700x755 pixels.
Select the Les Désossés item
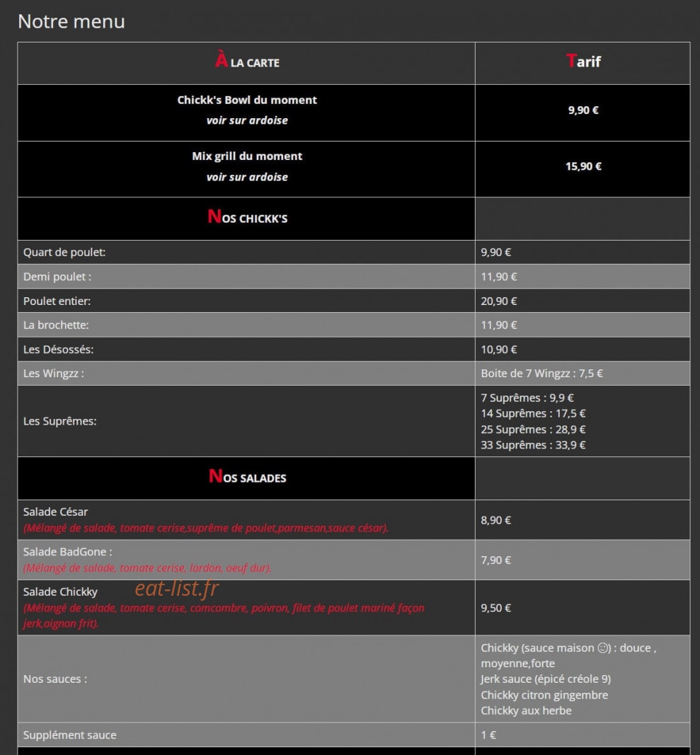pos(58,350)
